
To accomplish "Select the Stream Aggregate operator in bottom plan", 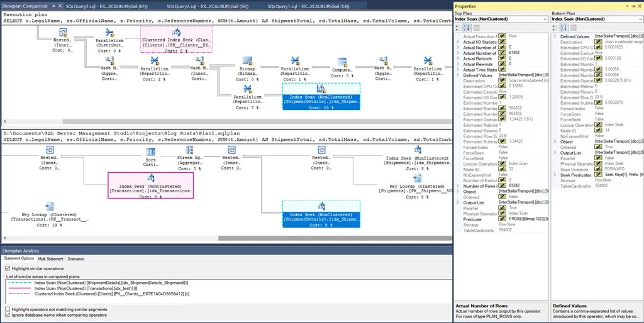I will click(189, 158).
